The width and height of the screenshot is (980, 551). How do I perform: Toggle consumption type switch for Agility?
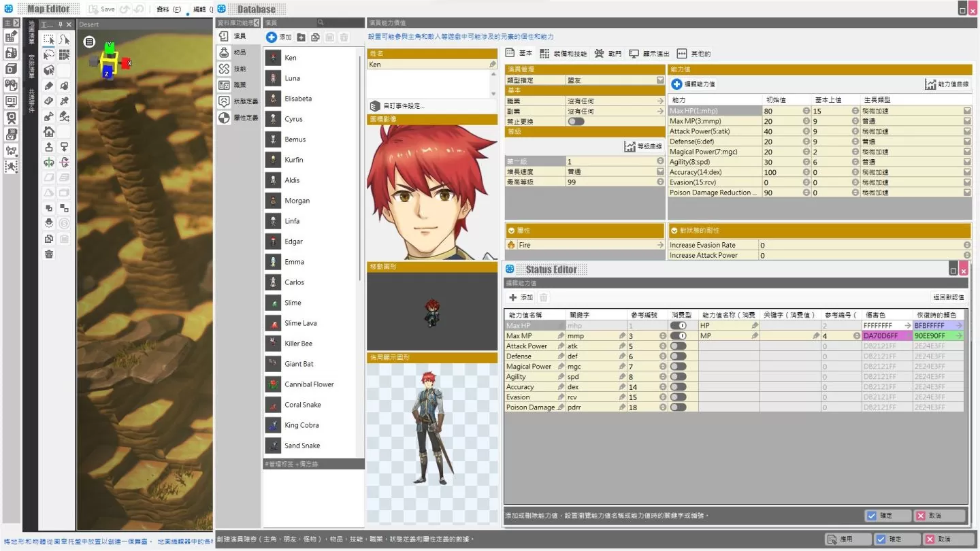[678, 377]
